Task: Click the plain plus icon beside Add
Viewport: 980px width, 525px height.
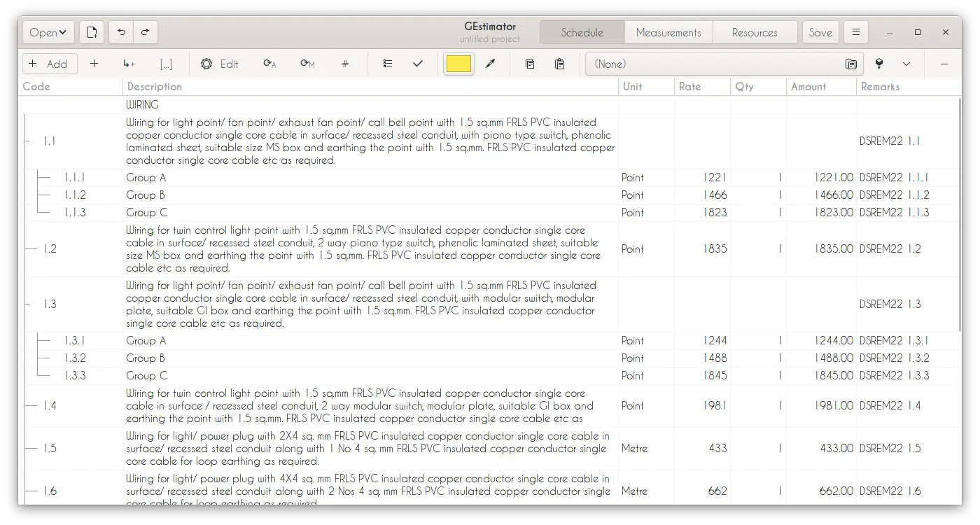Action: point(94,64)
